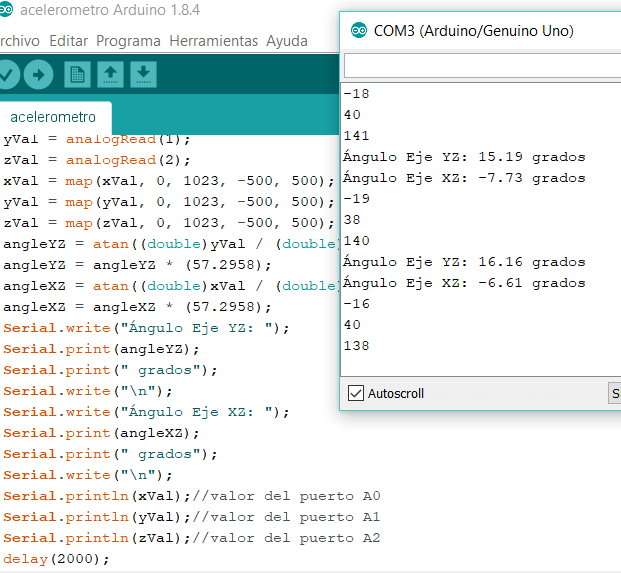
Task: Click the code line 'angleXZ = angleXZ * (57.2958);'
Action: coord(137,307)
